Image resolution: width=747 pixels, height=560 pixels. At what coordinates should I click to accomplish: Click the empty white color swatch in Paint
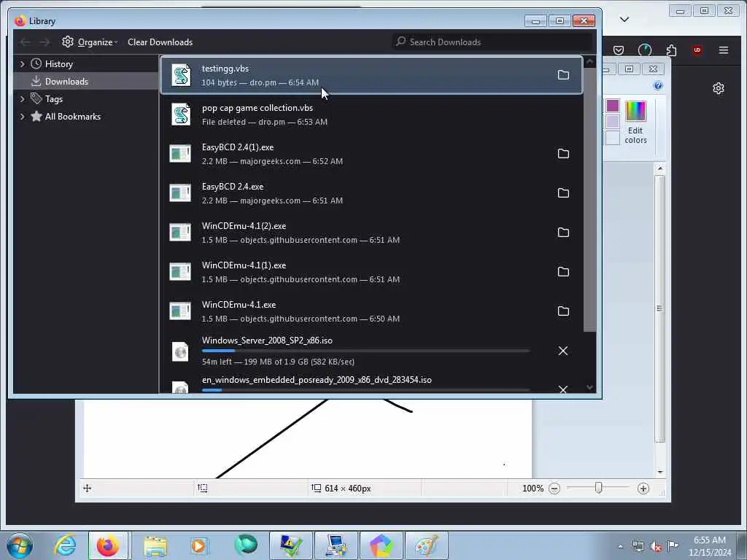(x=613, y=138)
